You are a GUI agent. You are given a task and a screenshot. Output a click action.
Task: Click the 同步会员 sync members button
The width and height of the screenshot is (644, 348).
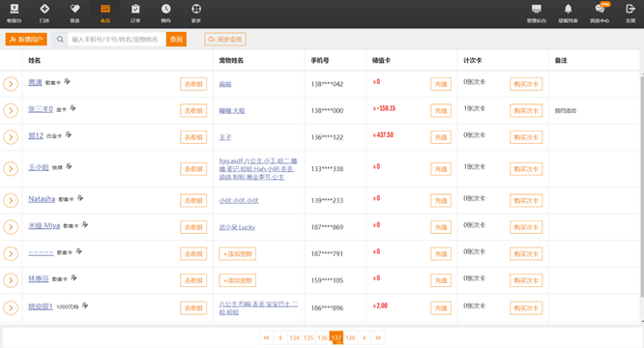tap(225, 40)
